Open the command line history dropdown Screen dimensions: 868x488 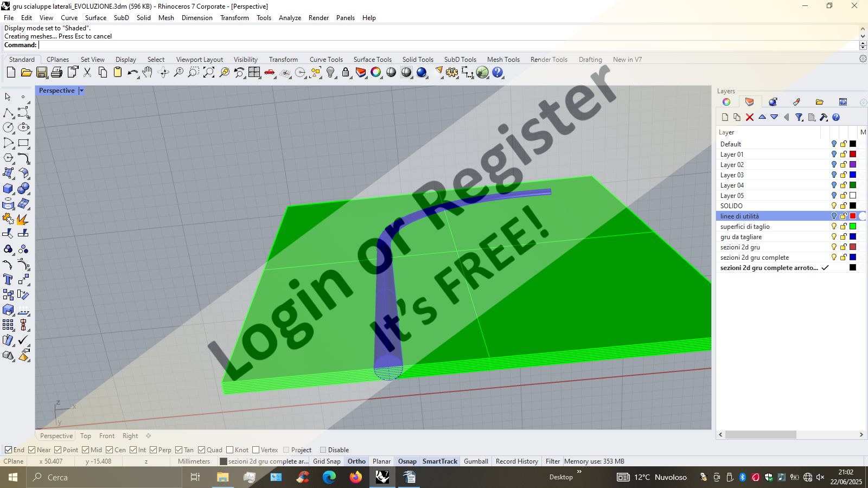pos(863,46)
